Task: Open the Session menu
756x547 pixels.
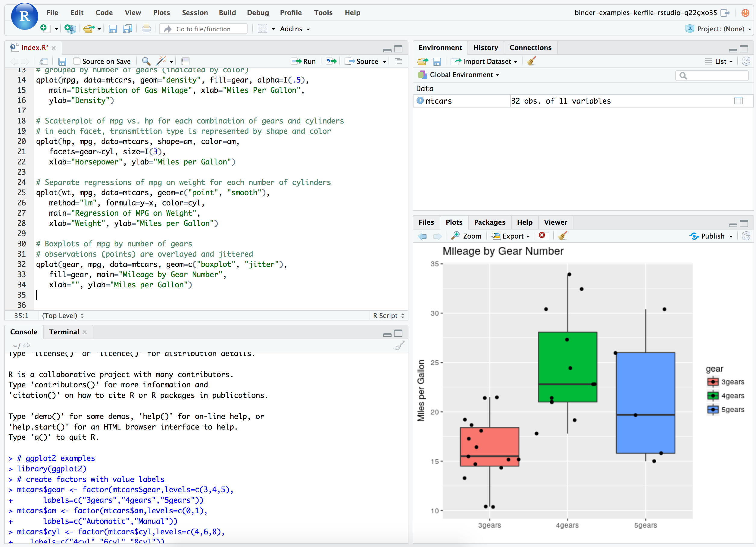Action: pyautogui.click(x=195, y=13)
